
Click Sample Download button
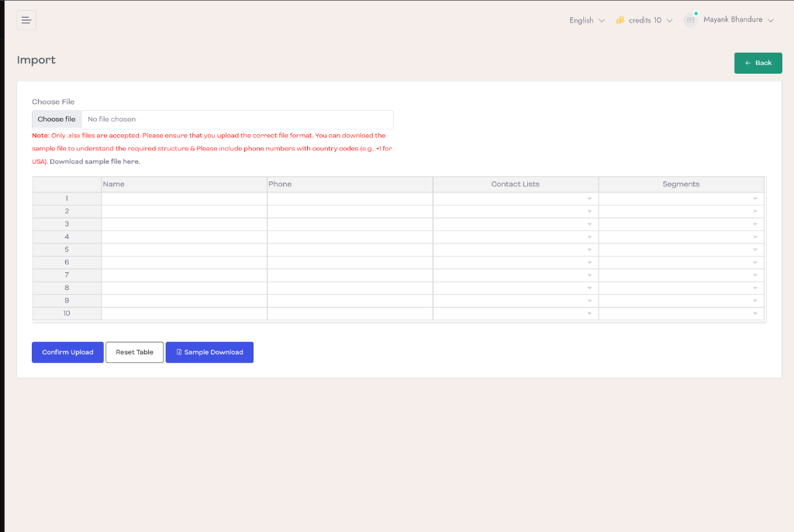(209, 352)
